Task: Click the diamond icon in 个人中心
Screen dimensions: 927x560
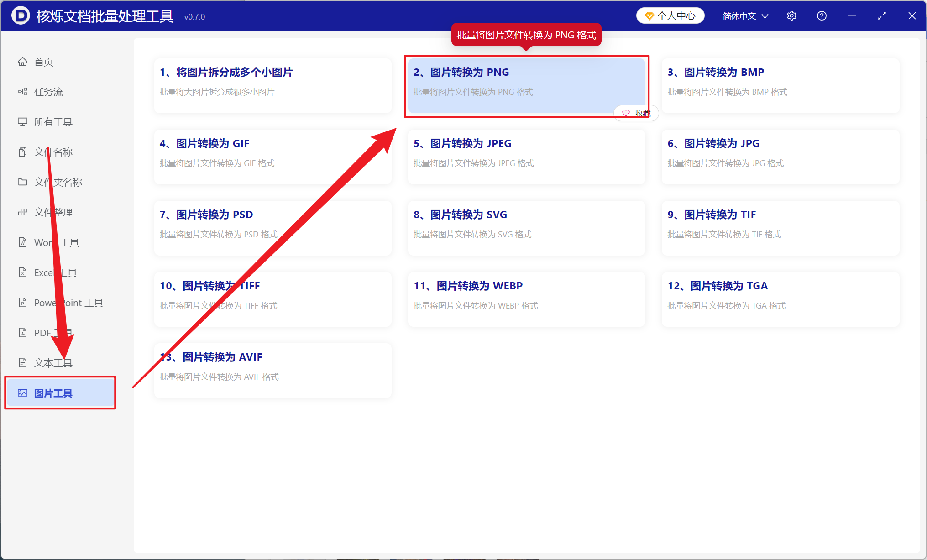Action: click(x=649, y=16)
